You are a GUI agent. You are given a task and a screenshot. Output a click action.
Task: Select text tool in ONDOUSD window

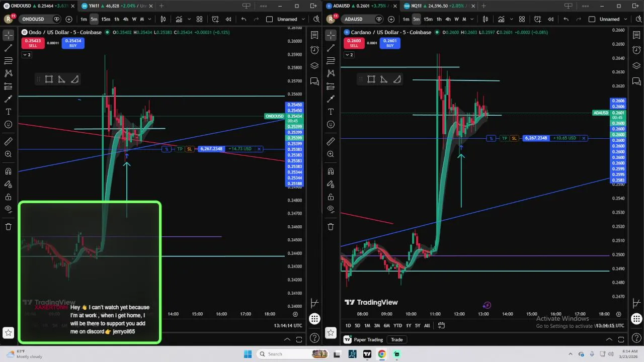point(8,112)
